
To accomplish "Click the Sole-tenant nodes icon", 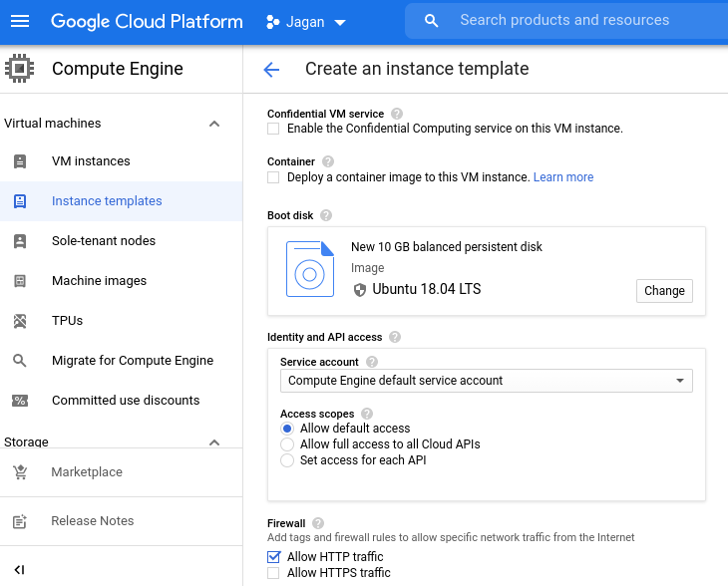I will coord(20,241).
